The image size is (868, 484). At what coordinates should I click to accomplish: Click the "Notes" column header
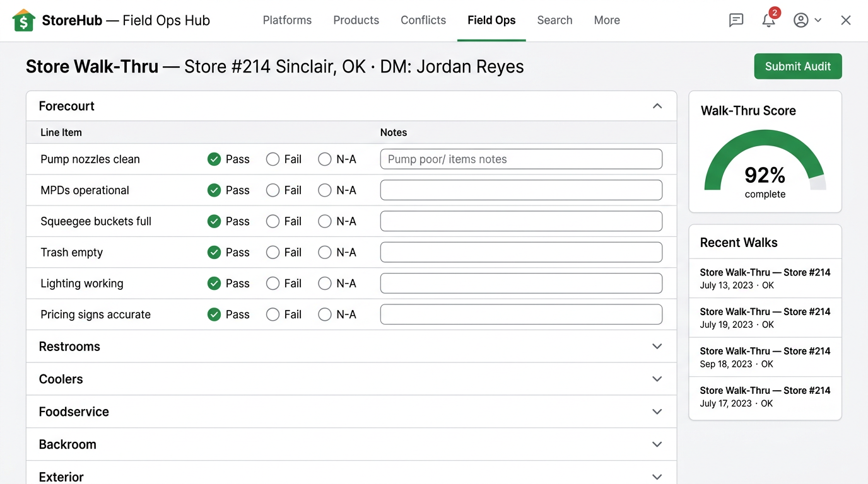394,132
